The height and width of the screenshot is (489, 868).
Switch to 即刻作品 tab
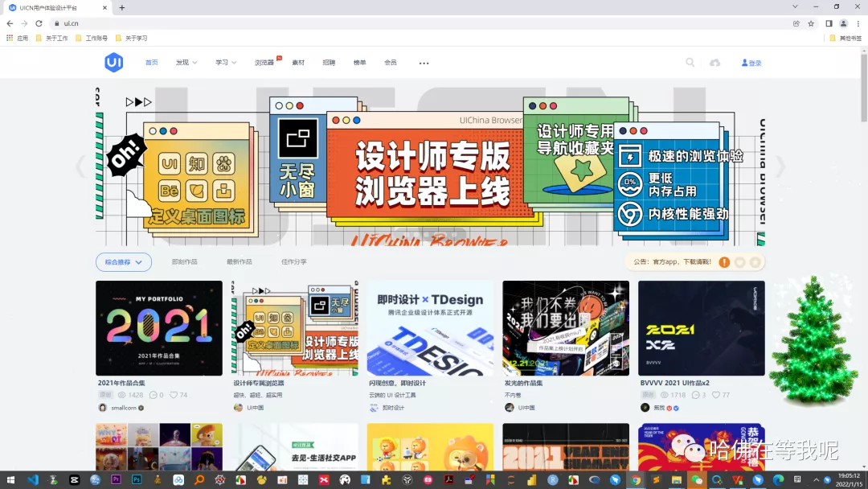click(x=184, y=262)
